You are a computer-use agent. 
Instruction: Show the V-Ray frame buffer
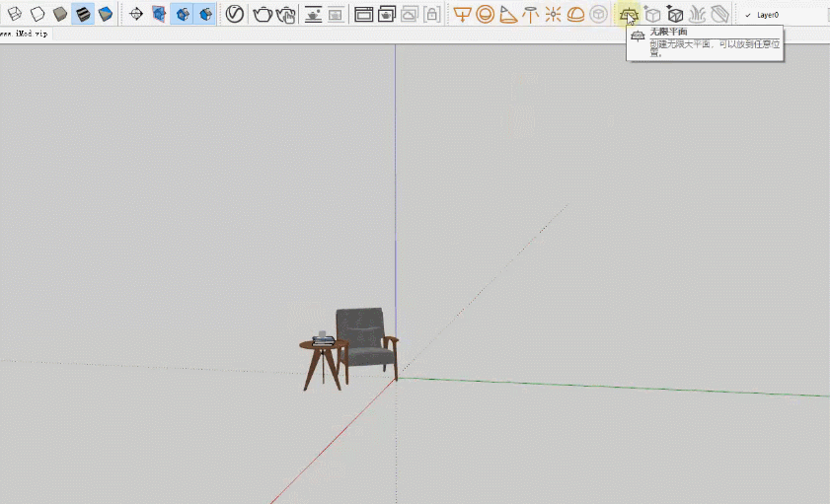[363, 14]
